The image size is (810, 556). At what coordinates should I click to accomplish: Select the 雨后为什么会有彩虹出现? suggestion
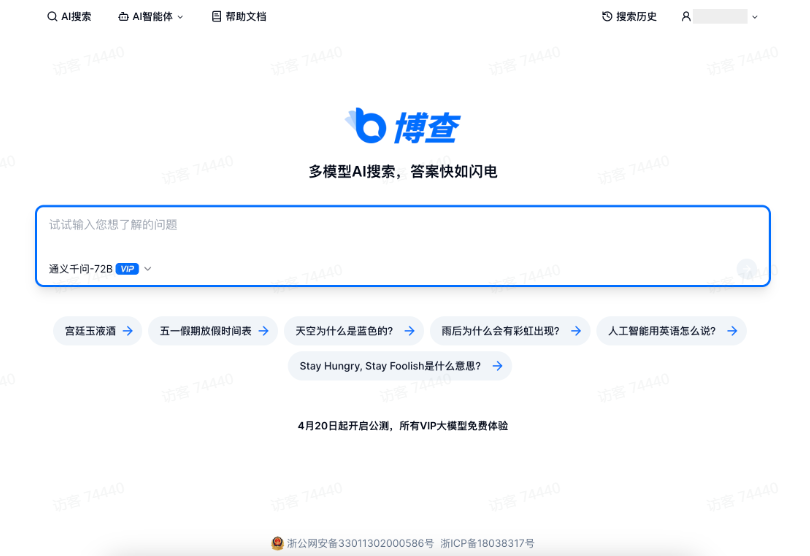[510, 331]
